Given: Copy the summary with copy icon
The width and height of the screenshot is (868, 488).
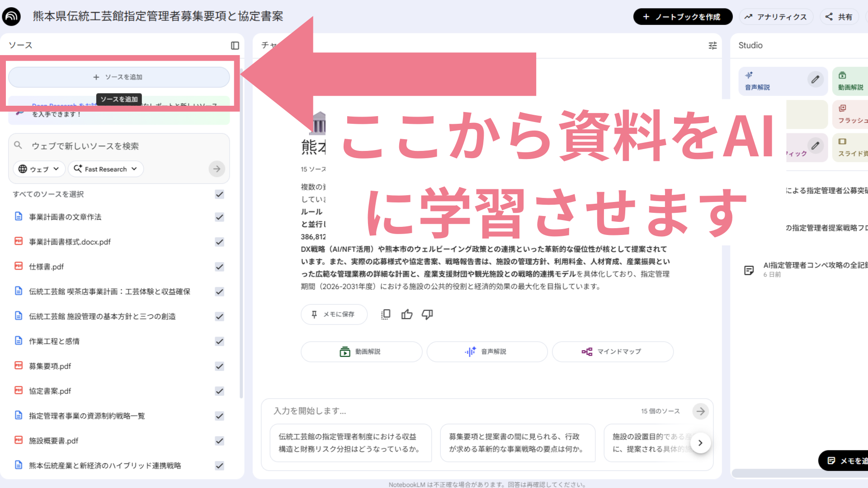Looking at the screenshot, I should 386,314.
